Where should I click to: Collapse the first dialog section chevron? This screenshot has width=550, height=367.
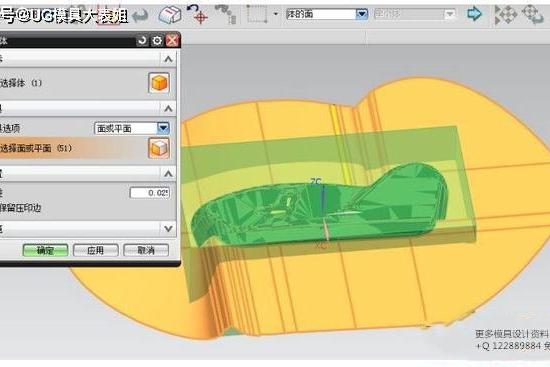(x=168, y=59)
